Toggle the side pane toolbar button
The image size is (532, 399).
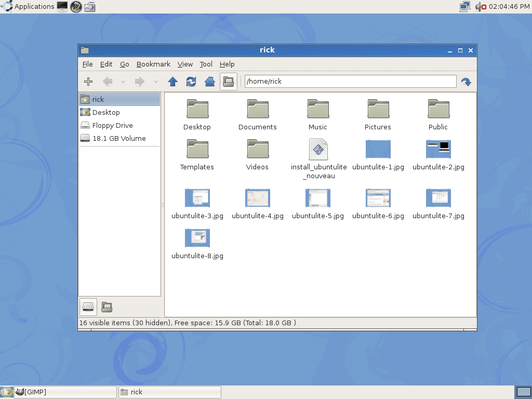pos(229,82)
